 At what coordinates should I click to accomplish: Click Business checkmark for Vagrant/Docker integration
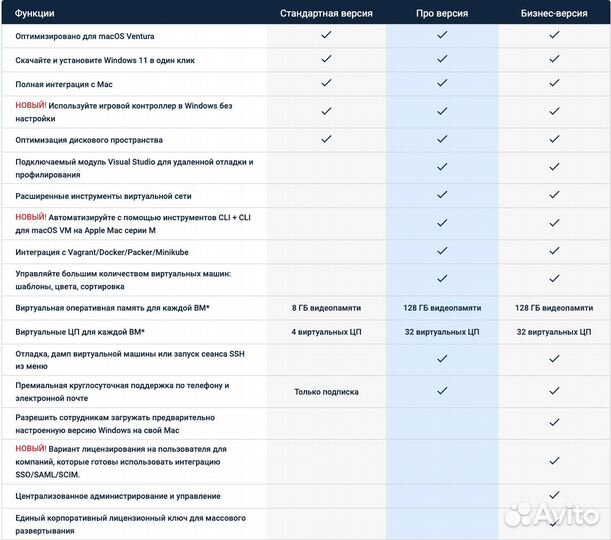[556, 252]
